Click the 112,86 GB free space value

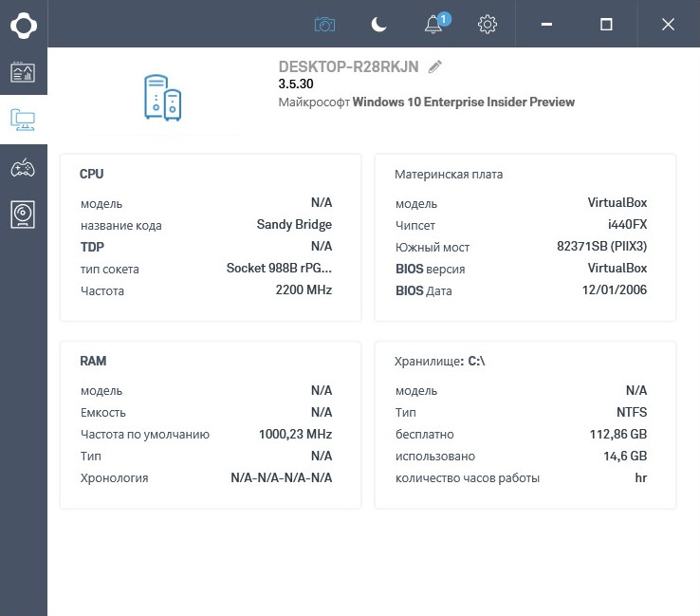(618, 434)
